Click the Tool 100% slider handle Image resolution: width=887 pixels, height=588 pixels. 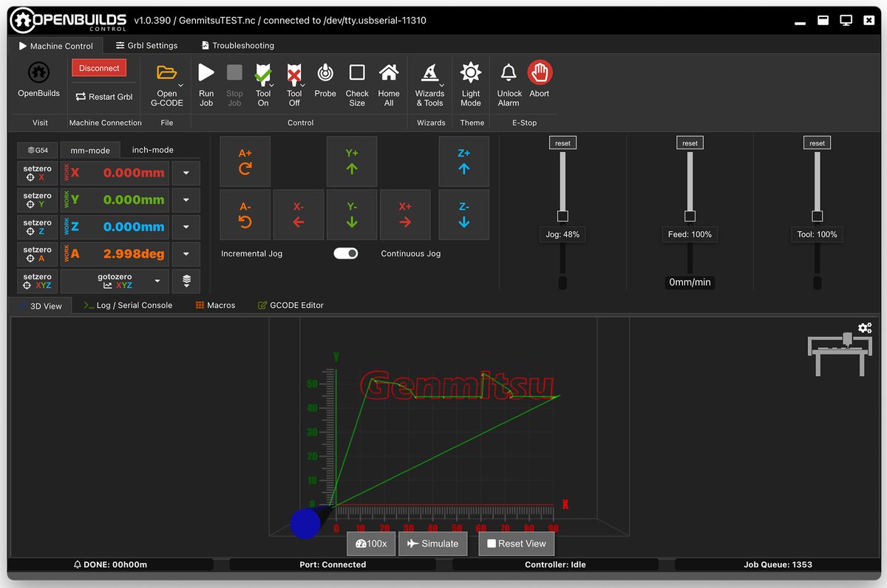click(817, 216)
